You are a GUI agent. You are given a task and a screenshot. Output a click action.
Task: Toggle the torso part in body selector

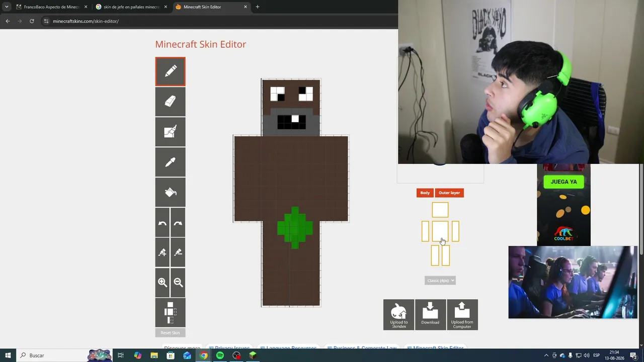tap(440, 231)
